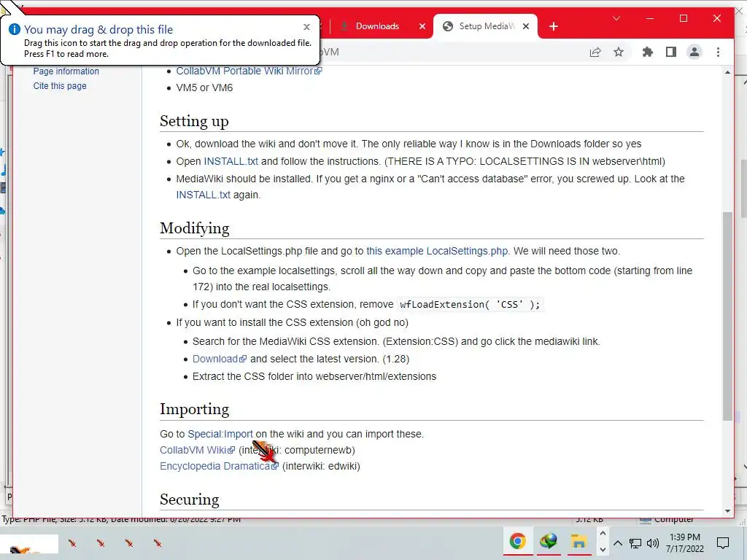
Task: Click the Securing heading
Action: 189,499
